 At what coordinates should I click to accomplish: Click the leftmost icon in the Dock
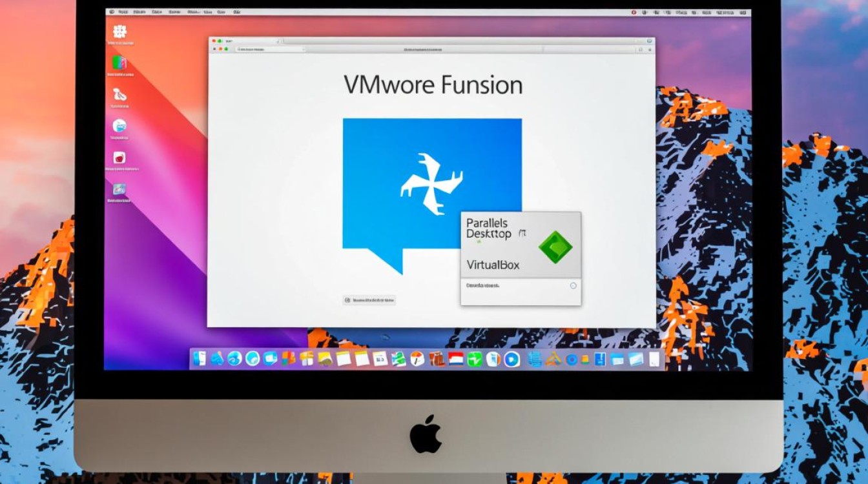point(200,359)
